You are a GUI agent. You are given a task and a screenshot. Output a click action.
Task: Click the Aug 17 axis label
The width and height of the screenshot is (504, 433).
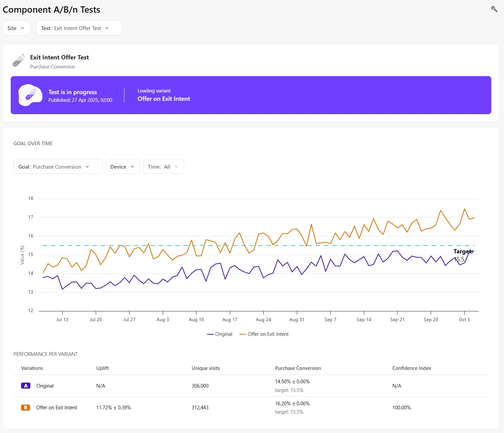tap(230, 319)
